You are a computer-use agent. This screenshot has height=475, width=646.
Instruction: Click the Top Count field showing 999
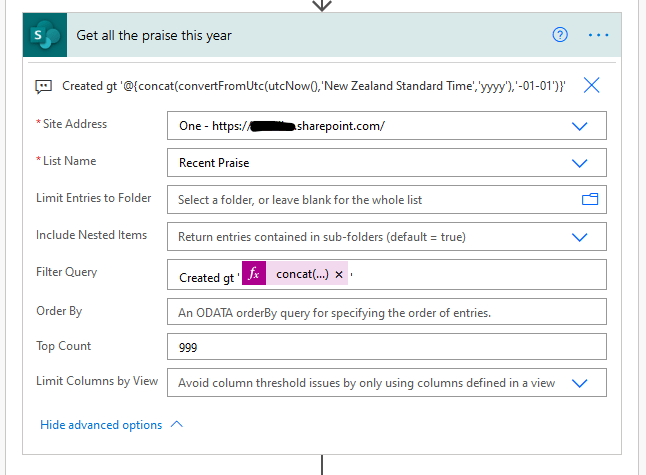(x=386, y=347)
